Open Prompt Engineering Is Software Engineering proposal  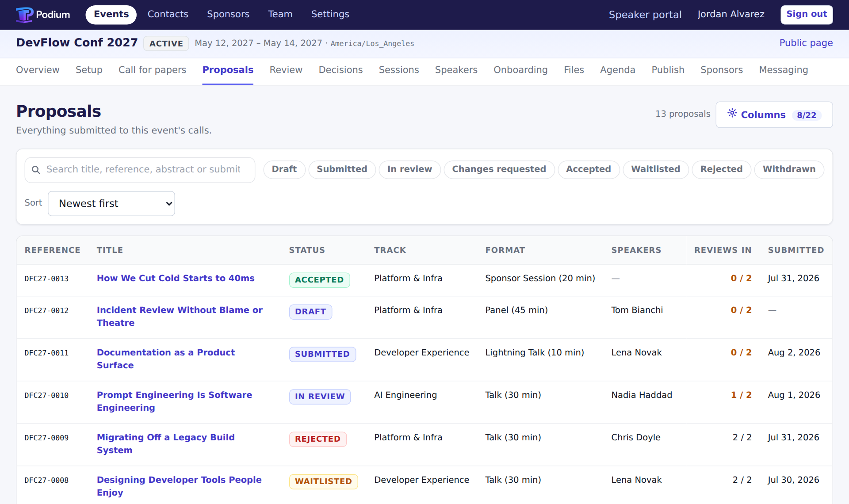tap(174, 401)
